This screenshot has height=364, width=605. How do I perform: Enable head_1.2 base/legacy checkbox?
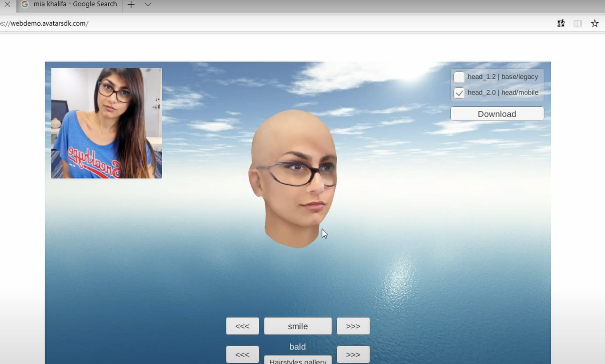pyautogui.click(x=459, y=77)
